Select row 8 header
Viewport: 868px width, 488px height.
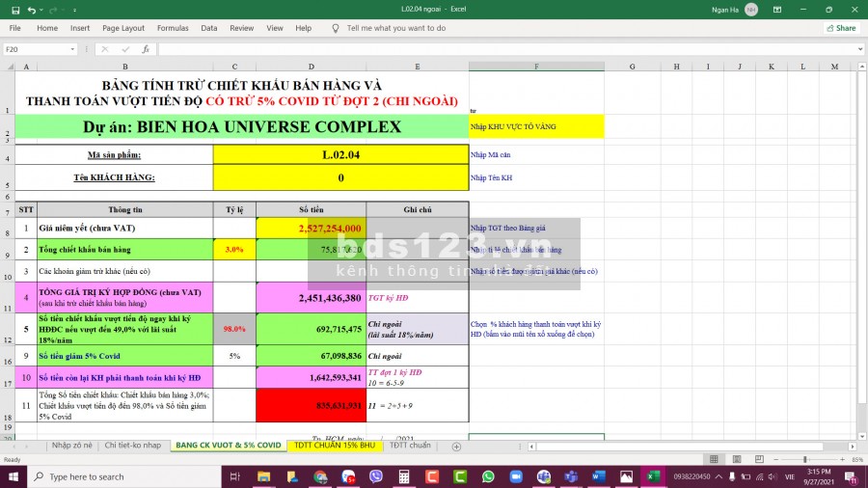point(7,228)
